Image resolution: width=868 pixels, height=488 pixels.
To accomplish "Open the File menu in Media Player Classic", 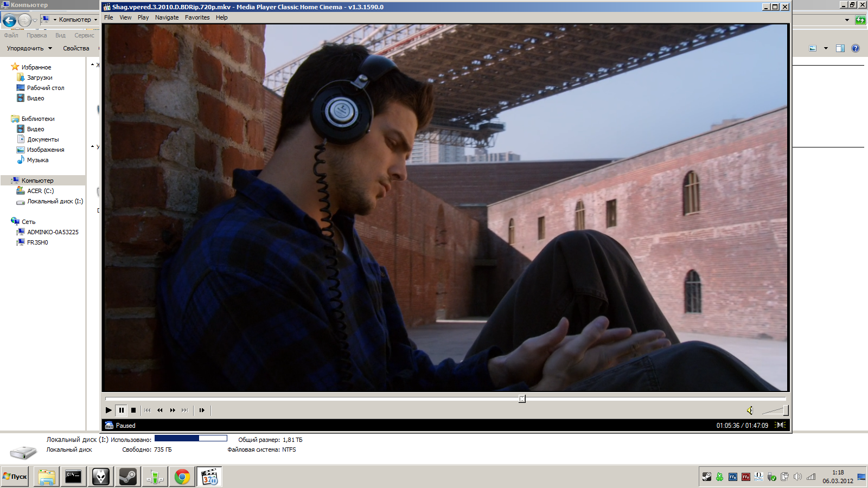I will point(108,17).
